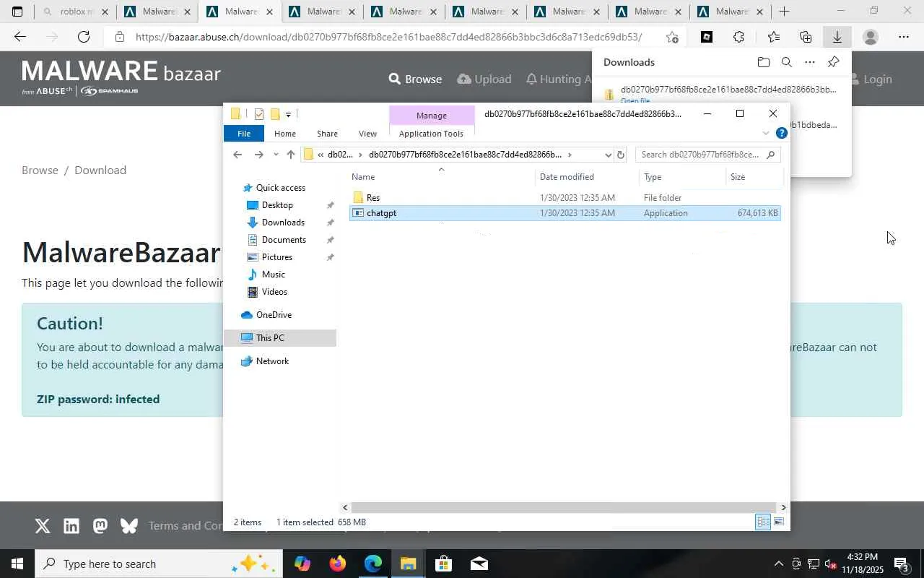Refresh the MalwareBazaar page in Edge
The image size is (924, 578).
click(x=84, y=37)
